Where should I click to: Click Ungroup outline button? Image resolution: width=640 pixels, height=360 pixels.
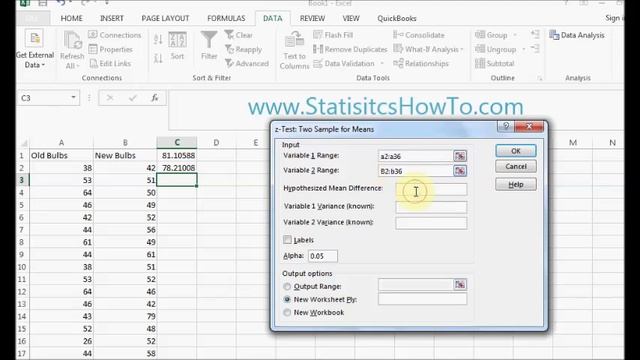click(496, 49)
